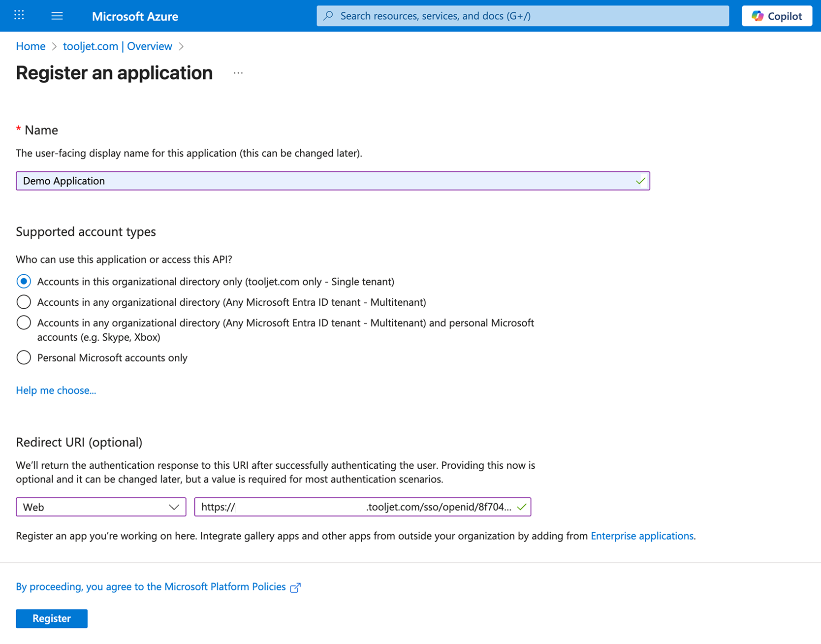Screen dimensions: 821x644
Task: Open the Help me choose link
Action: pyautogui.click(x=56, y=390)
